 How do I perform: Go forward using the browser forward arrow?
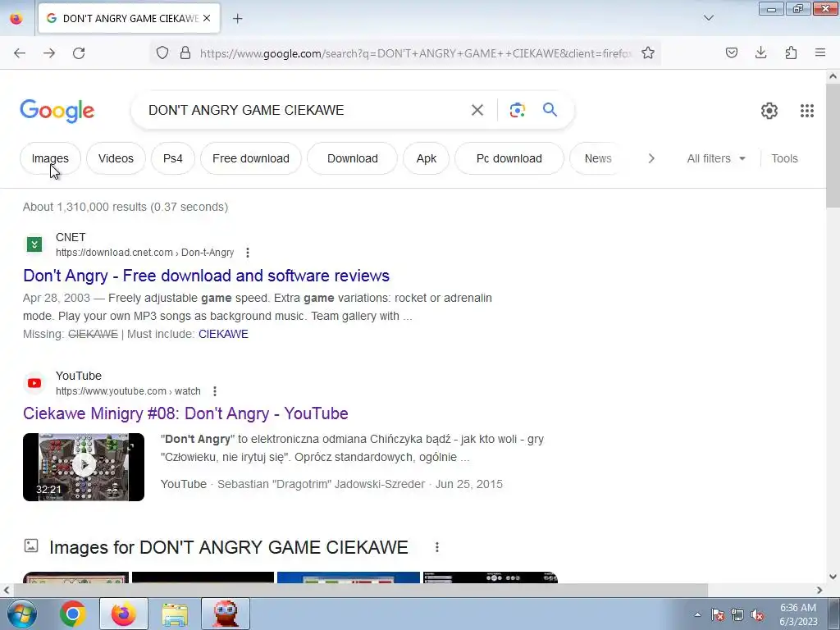[49, 53]
